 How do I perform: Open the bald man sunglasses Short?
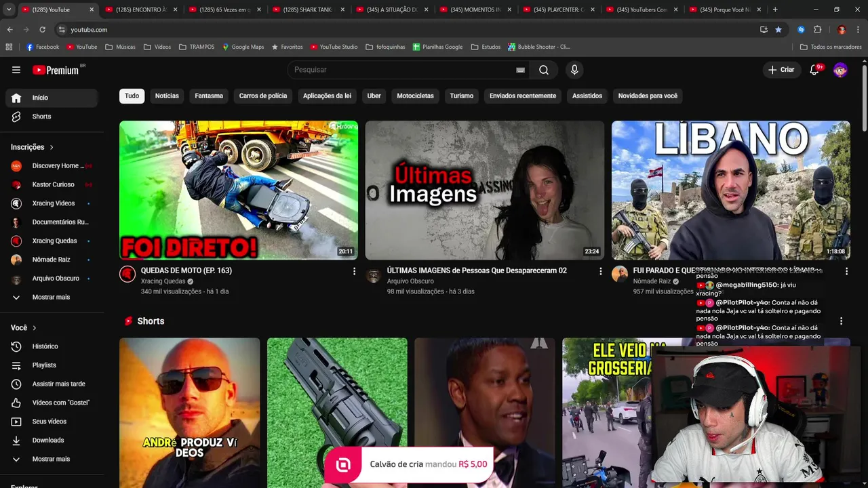(189, 413)
